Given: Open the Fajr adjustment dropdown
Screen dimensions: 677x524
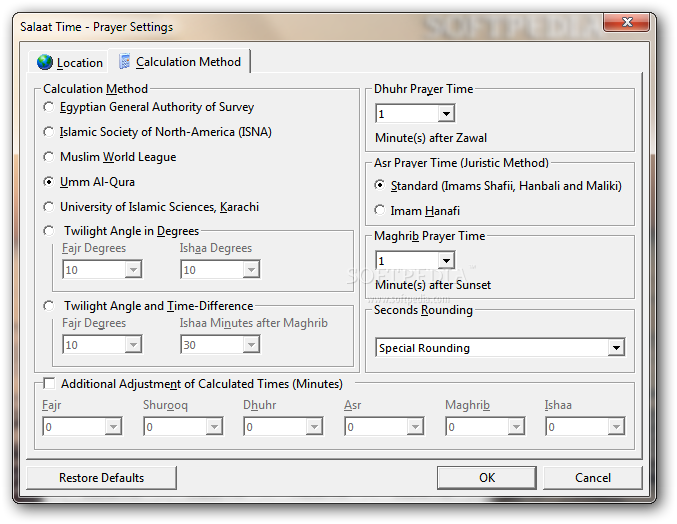Looking at the screenshot, I should point(113,427).
